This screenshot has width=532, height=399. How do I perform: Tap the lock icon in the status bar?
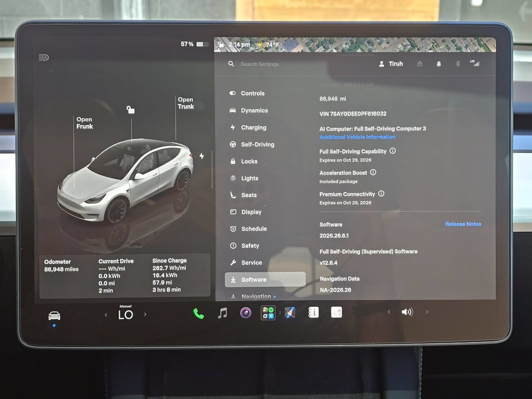(x=221, y=44)
